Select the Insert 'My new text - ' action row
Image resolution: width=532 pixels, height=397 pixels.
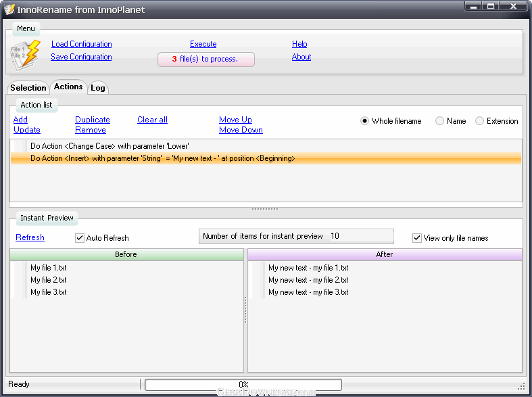[x=266, y=158]
